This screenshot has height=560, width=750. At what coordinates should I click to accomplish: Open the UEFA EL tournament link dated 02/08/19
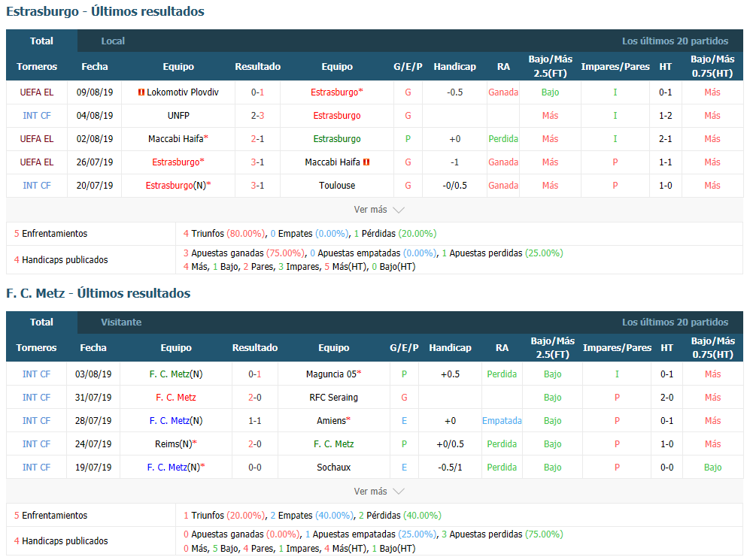(x=37, y=139)
